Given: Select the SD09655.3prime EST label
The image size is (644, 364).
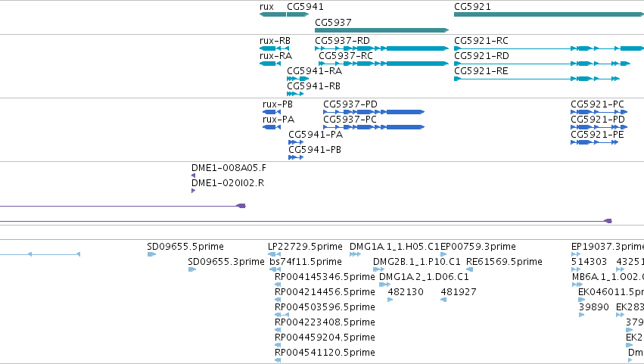Looking at the screenshot, I should click(x=226, y=262).
